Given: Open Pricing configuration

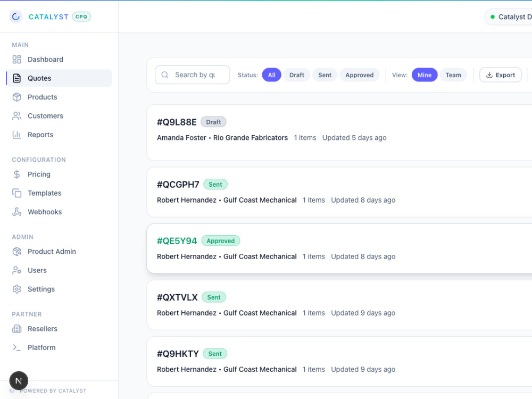Looking at the screenshot, I should pyautogui.click(x=59, y=174).
